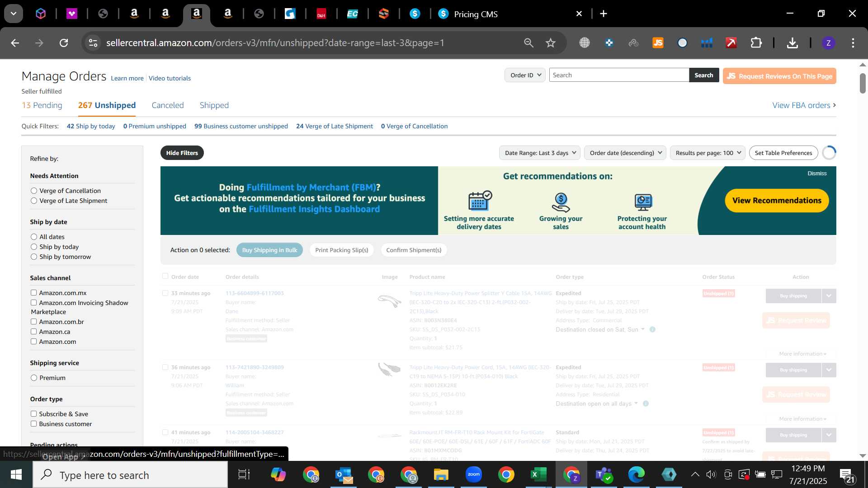Go back to previous page
This screenshot has width=868, height=488.
[x=15, y=43]
